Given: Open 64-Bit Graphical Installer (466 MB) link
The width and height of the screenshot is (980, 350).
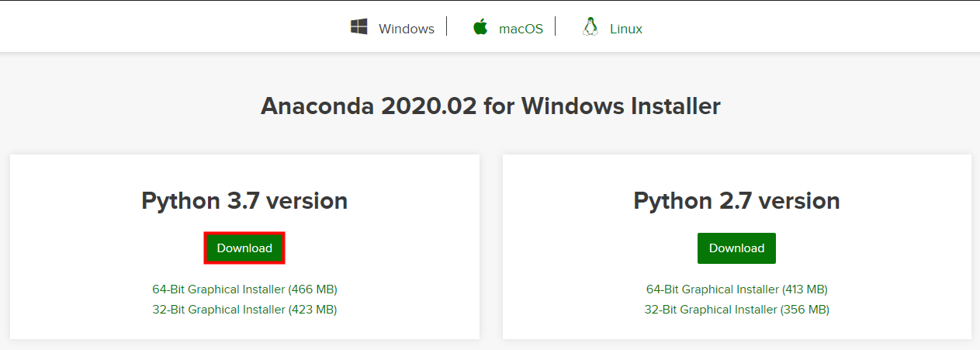Looking at the screenshot, I should coord(244,289).
